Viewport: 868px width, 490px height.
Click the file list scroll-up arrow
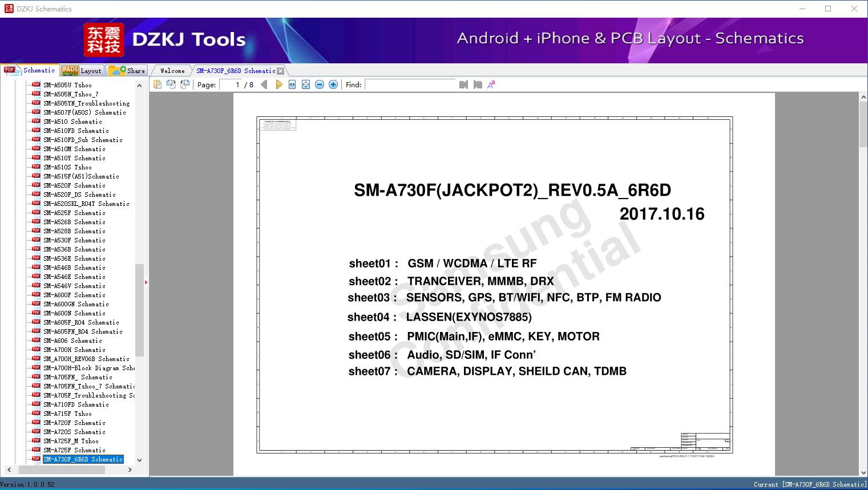(139, 86)
